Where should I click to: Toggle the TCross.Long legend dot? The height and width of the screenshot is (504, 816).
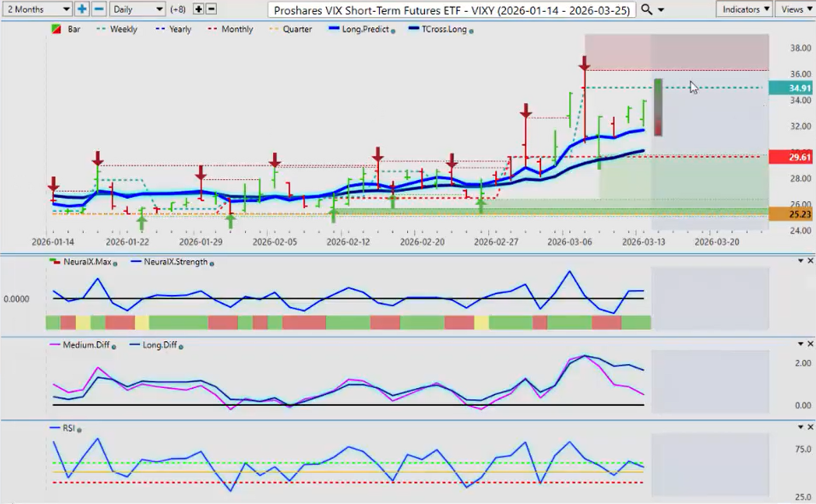pyautogui.click(x=472, y=30)
